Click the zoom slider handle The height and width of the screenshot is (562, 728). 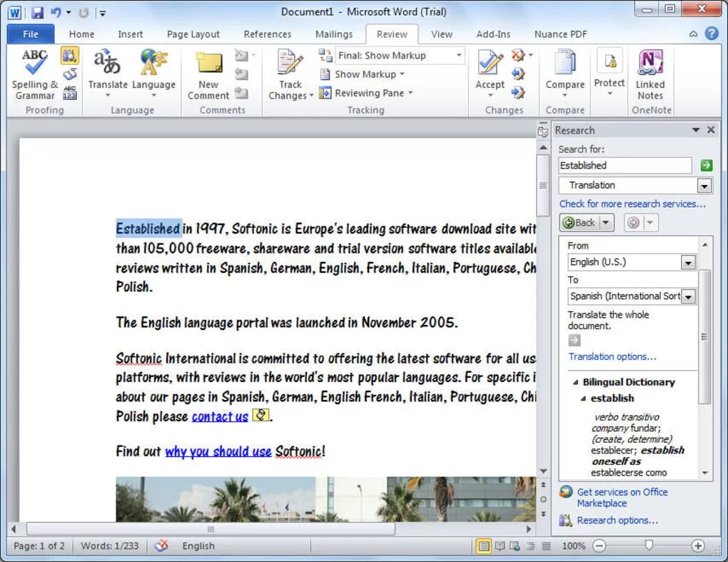[649, 546]
